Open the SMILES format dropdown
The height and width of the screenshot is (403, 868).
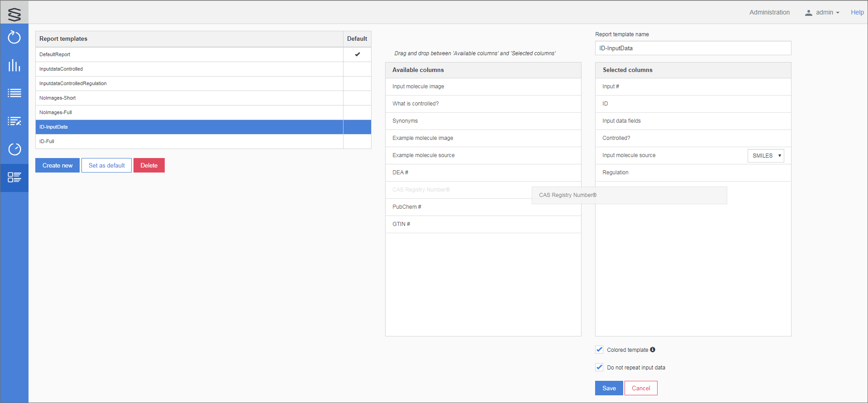(766, 156)
